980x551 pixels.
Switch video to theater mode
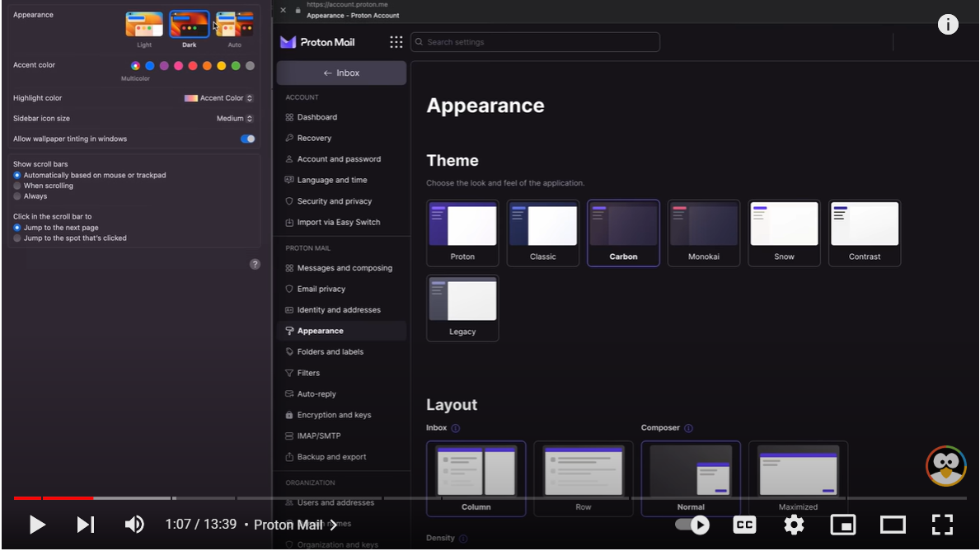pos(893,525)
